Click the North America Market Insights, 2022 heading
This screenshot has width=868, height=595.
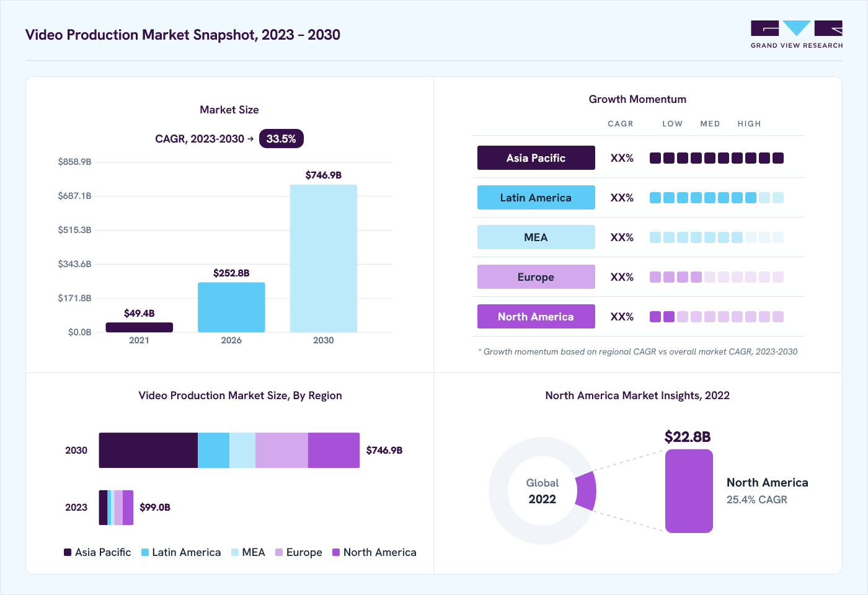coord(637,395)
